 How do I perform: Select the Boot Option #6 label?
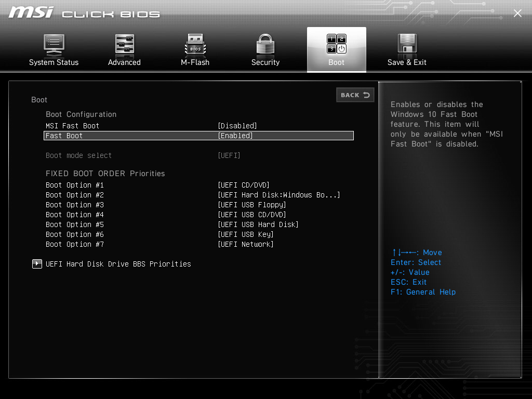pos(75,234)
